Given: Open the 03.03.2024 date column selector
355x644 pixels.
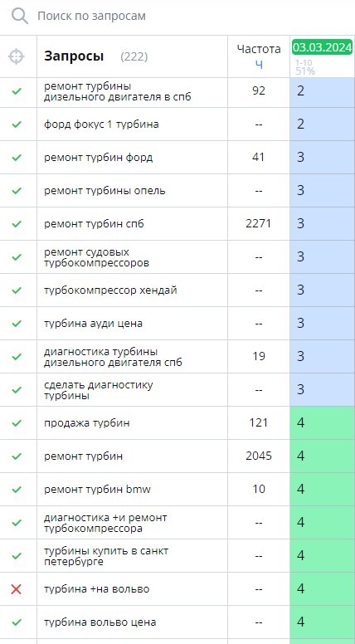Looking at the screenshot, I should coord(322,46).
